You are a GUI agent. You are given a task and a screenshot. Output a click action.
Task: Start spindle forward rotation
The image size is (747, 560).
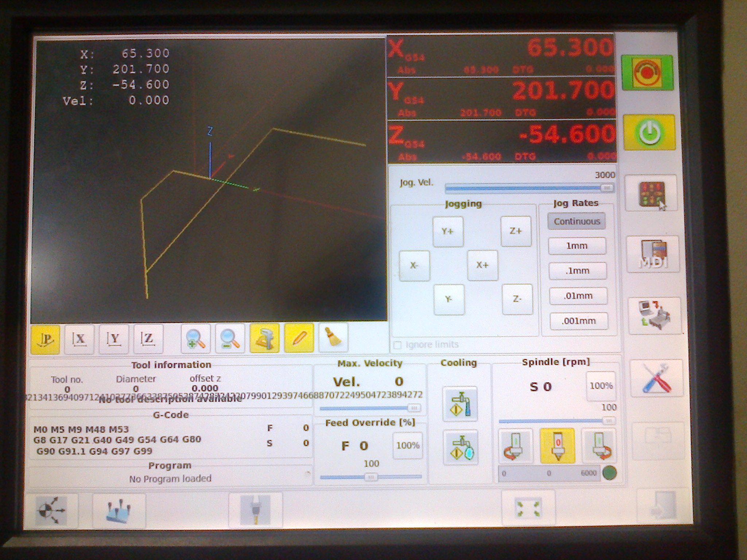[598, 446]
